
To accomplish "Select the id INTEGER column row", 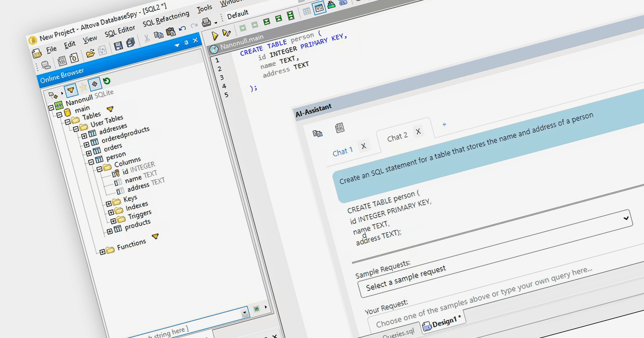I will coord(134,169).
